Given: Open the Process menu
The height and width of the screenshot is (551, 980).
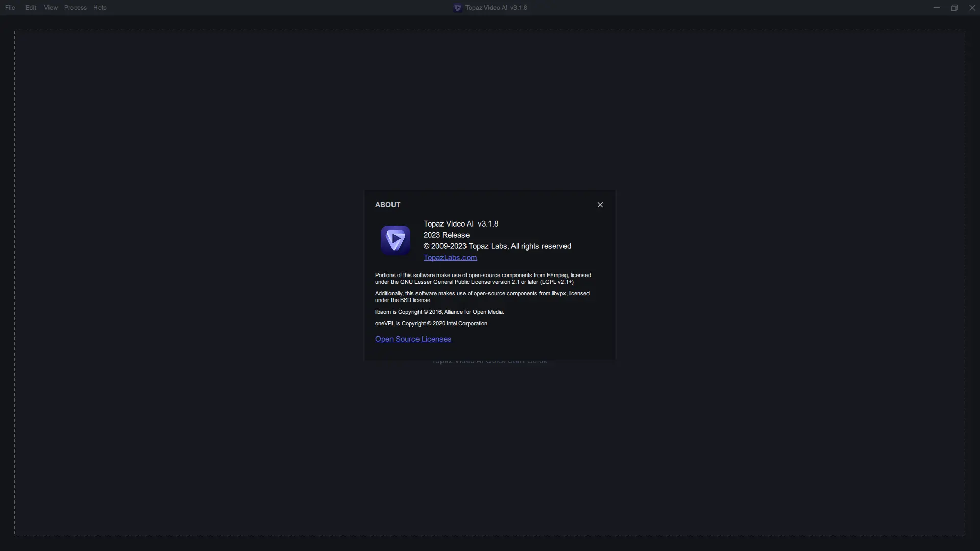Looking at the screenshot, I should pos(75,8).
